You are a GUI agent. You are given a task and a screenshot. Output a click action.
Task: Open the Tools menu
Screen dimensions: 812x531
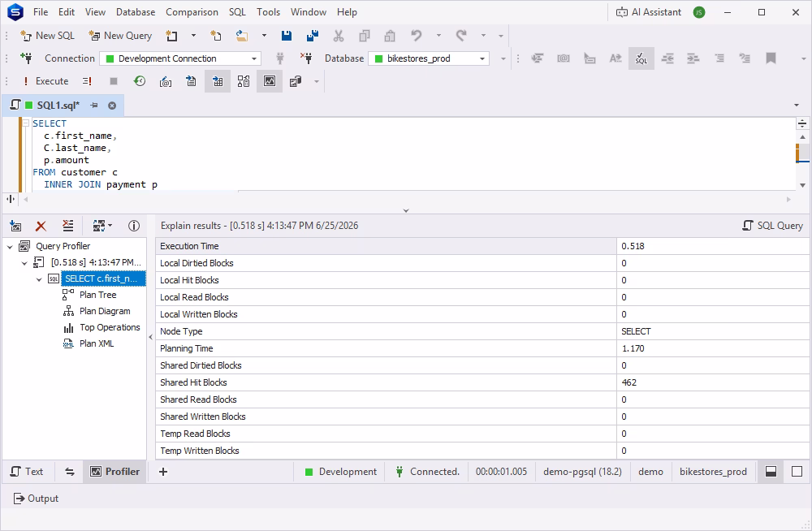(x=268, y=12)
